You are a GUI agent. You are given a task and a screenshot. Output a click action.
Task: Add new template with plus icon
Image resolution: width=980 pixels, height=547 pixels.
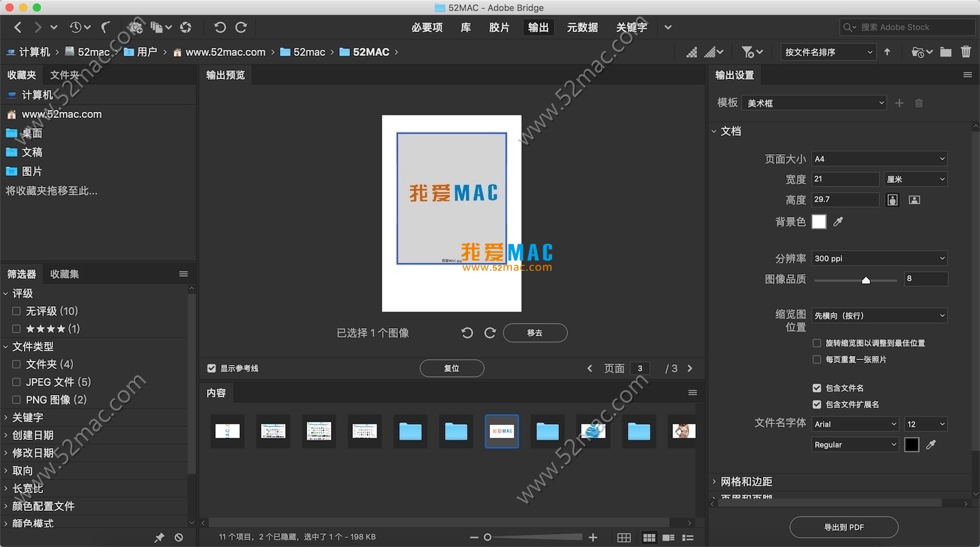[899, 103]
